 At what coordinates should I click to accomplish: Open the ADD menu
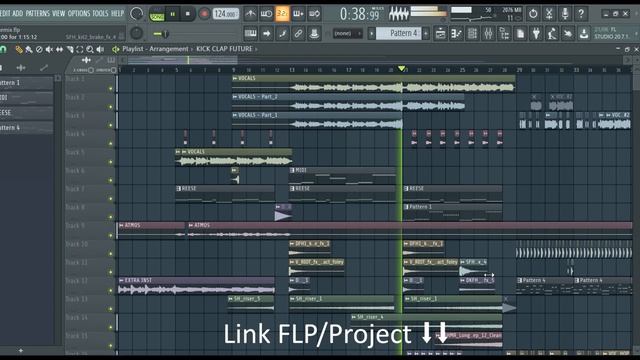[x=18, y=13]
